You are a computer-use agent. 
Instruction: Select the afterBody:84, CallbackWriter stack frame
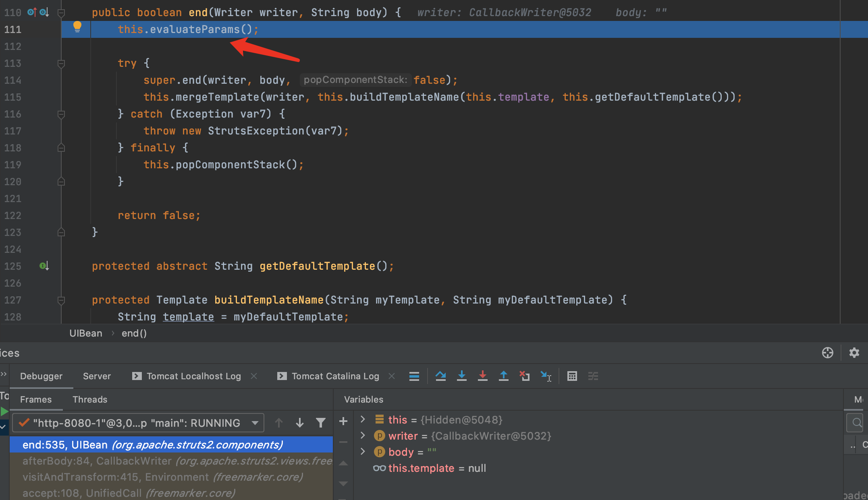pyautogui.click(x=171, y=461)
